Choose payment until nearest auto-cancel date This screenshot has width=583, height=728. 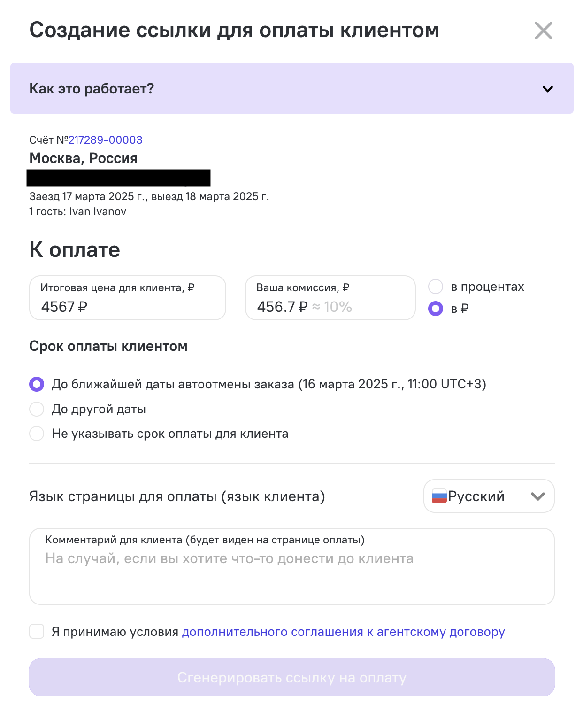coord(37,384)
